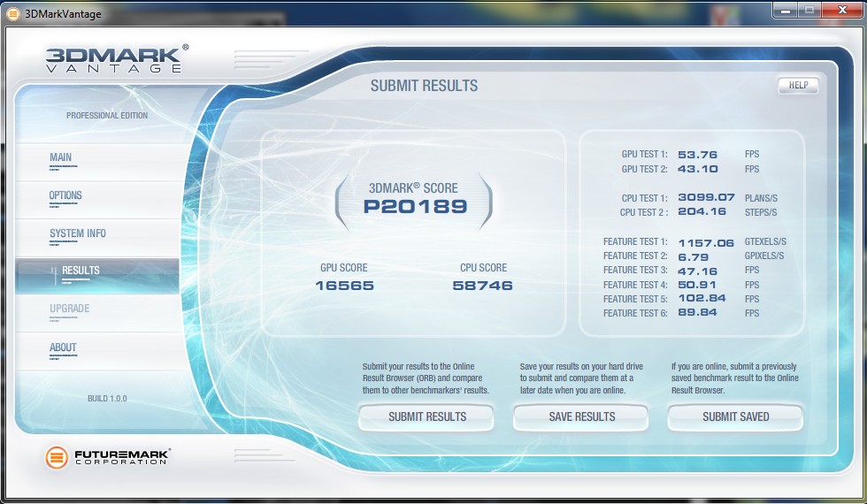867x504 pixels.
Task: Click the Submit Results page heading
Action: coord(424,86)
